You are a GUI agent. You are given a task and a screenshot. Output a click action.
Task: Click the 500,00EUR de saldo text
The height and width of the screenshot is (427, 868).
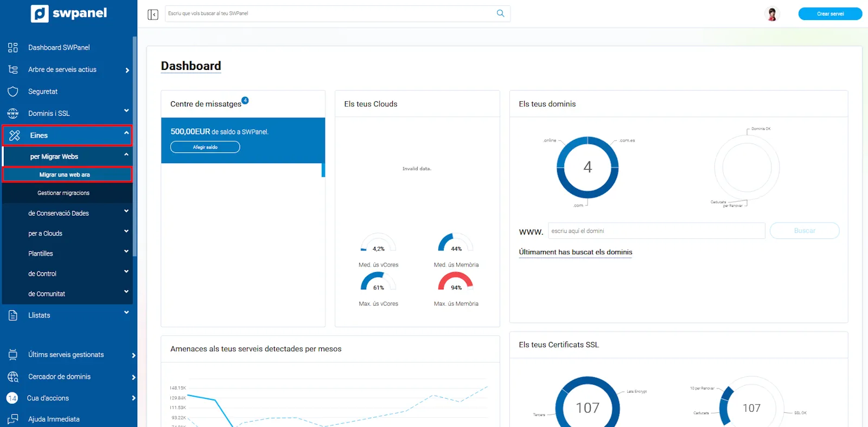(219, 132)
